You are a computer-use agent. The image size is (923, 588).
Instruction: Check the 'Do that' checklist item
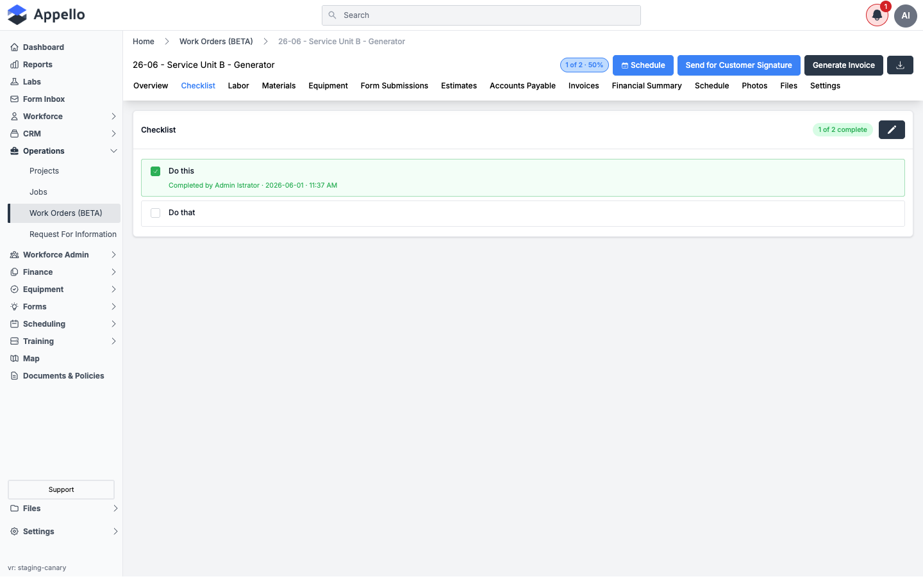155,213
